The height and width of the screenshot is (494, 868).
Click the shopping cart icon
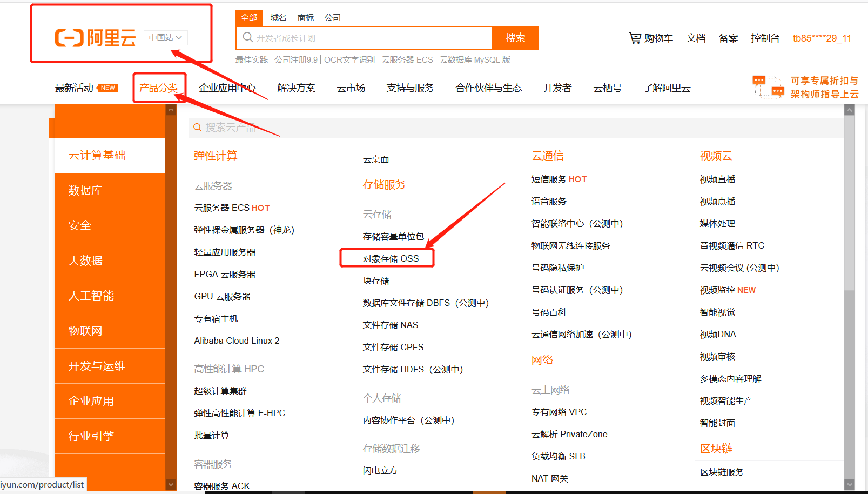[635, 38]
